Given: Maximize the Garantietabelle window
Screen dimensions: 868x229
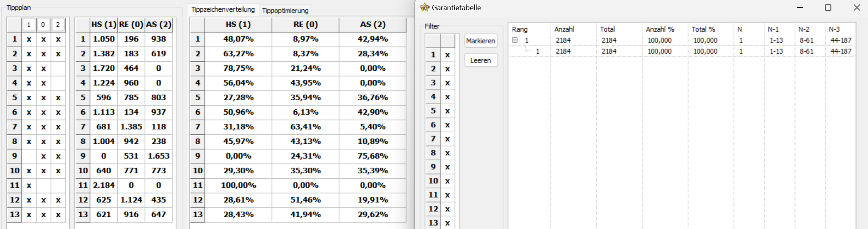Looking at the screenshot, I should pos(828,8).
